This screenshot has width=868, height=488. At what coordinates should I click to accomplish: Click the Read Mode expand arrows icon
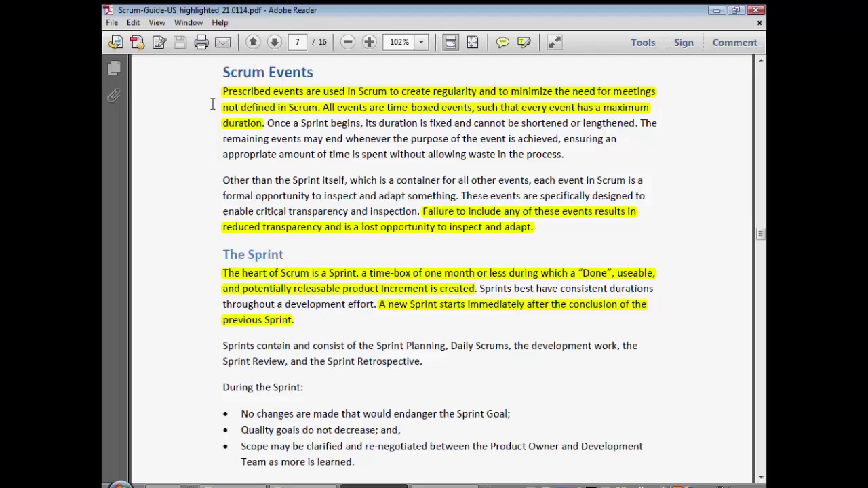tap(555, 42)
